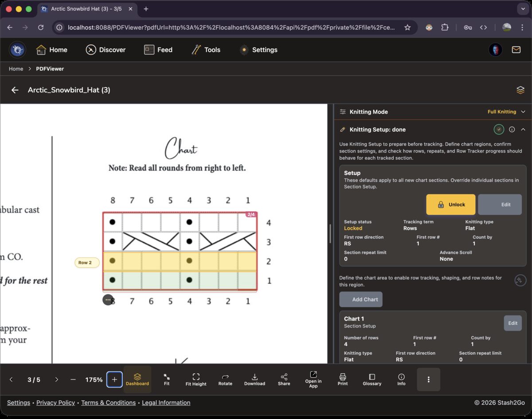
Task: Print the pattern
Action: (342, 379)
